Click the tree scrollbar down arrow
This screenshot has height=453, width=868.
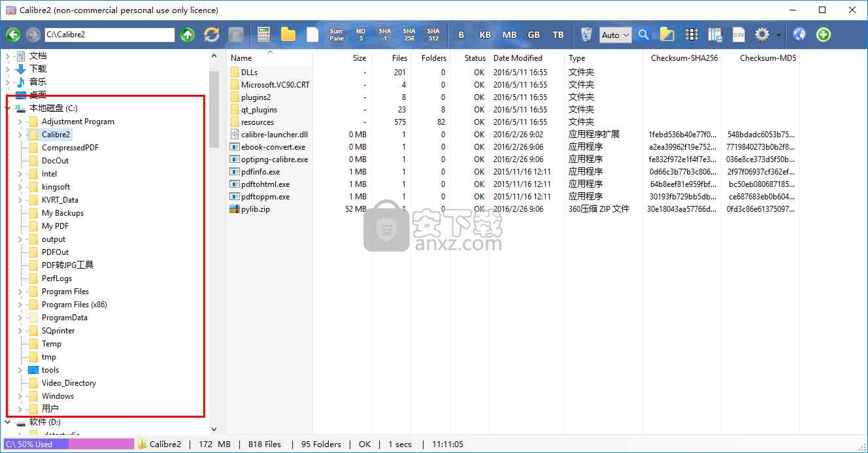point(214,429)
